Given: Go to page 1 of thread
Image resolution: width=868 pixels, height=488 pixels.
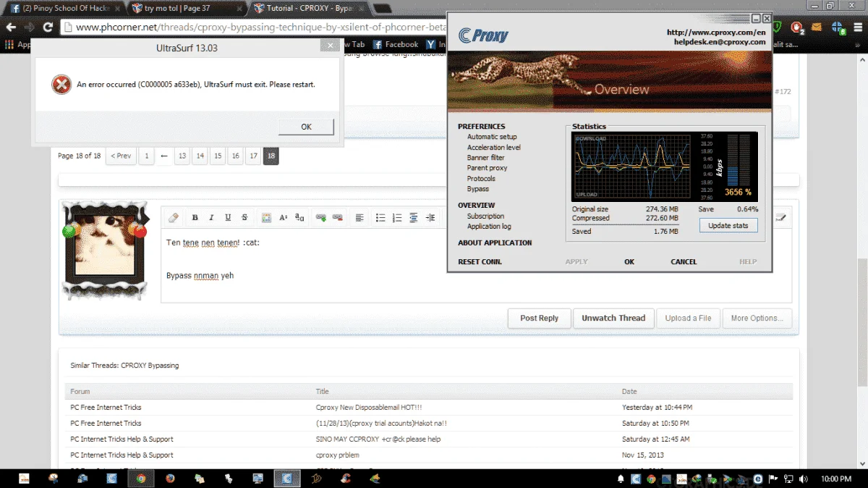Looking at the screenshot, I should 146,156.
